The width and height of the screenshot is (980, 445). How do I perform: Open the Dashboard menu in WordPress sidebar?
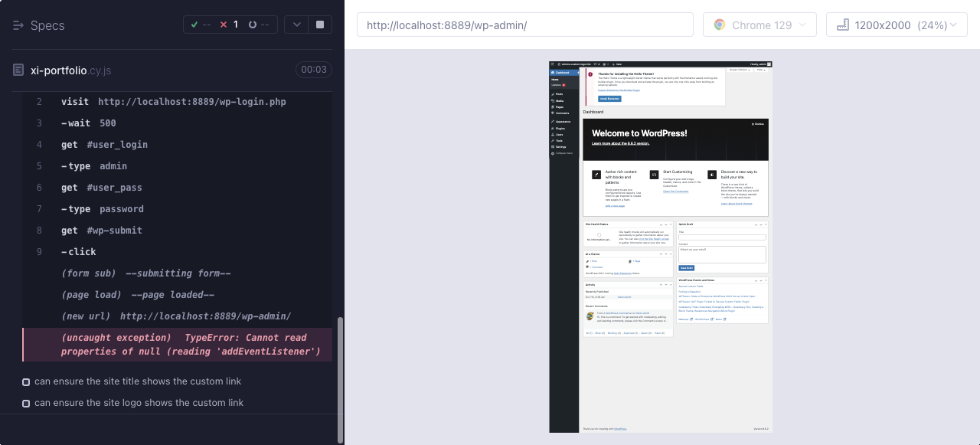pyautogui.click(x=563, y=73)
